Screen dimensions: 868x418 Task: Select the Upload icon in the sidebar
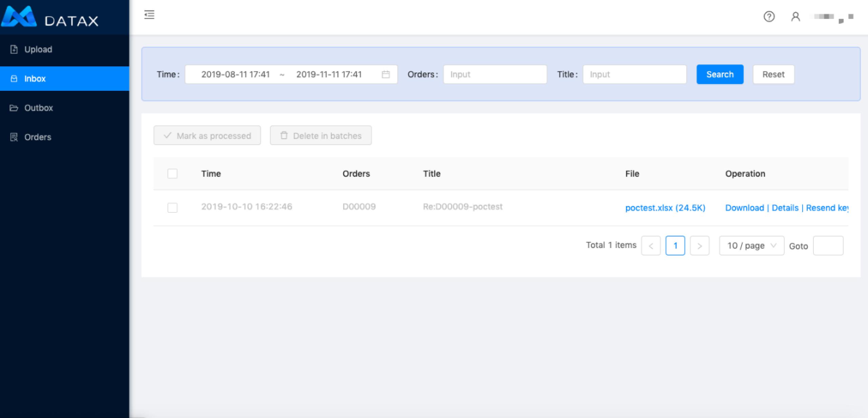[14, 49]
